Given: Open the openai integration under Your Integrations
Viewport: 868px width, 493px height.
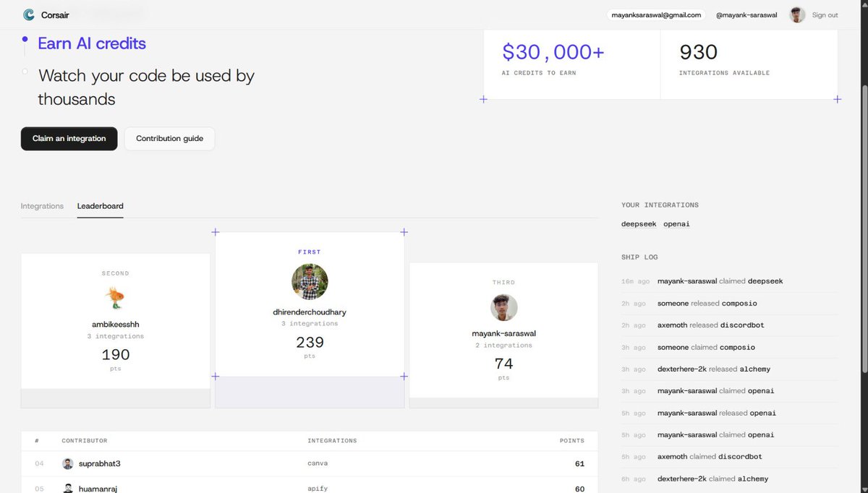Looking at the screenshot, I should 676,224.
